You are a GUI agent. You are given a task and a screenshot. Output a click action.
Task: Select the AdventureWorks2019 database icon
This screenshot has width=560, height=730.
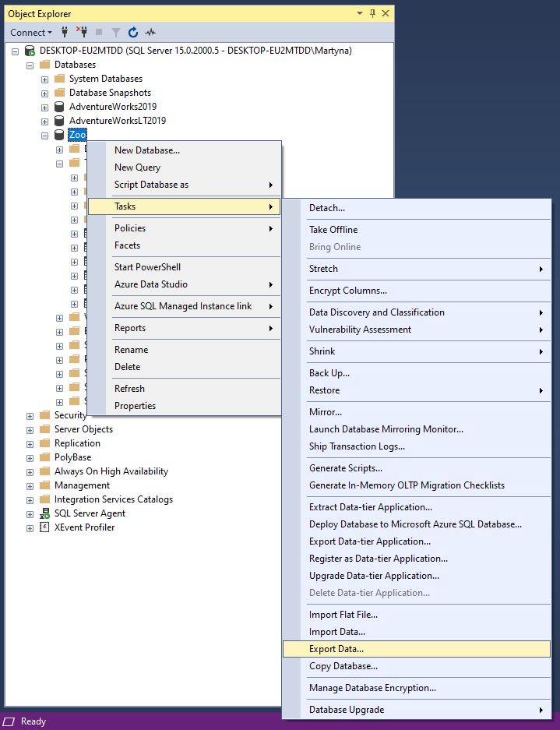coord(58,107)
